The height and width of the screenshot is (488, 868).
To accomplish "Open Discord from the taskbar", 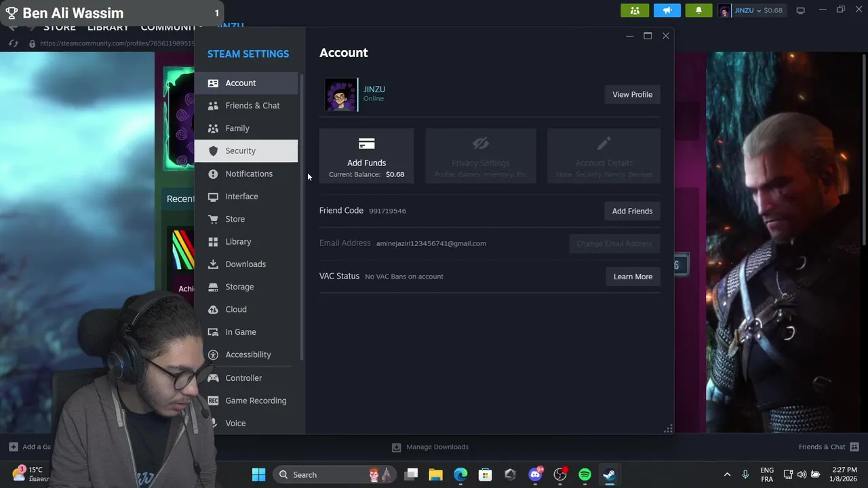I will 535,474.
